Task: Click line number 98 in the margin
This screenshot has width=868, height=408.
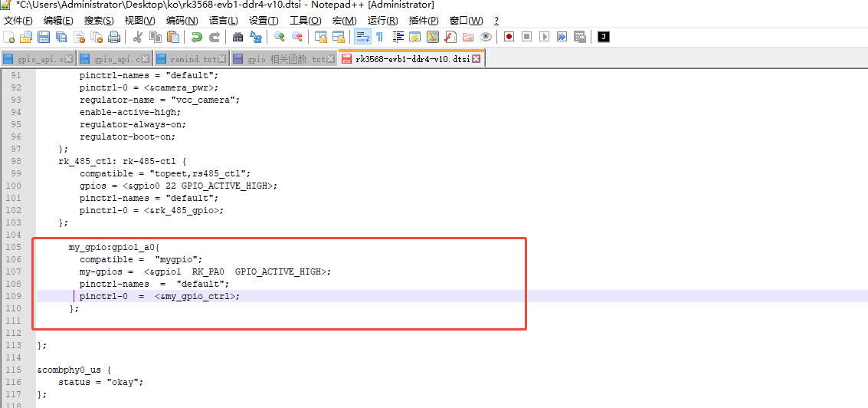Action: tap(16, 161)
